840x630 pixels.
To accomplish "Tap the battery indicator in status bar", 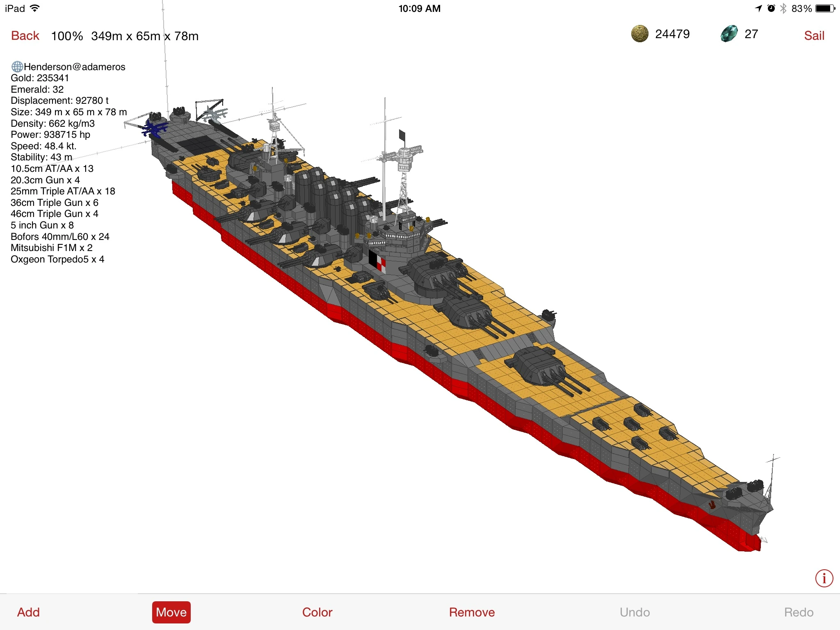I will tap(825, 9).
